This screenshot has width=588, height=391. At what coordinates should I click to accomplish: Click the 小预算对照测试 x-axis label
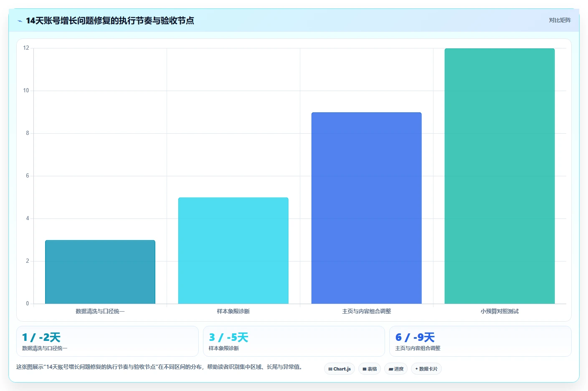click(499, 311)
